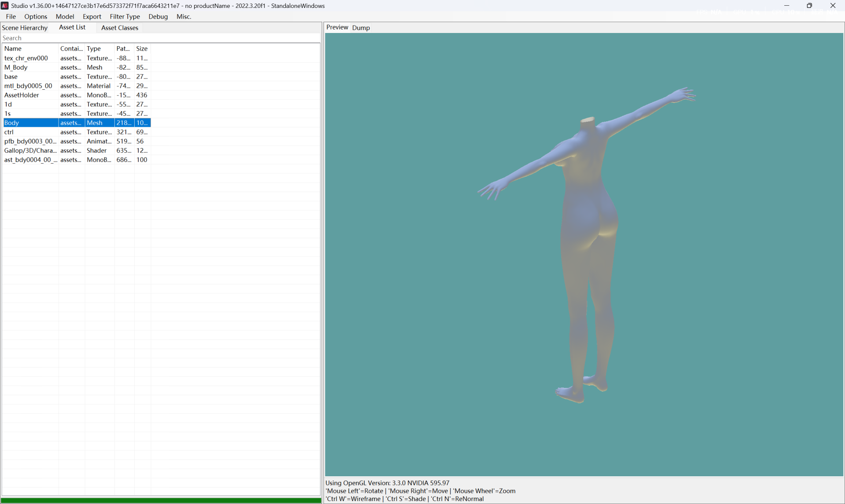
Task: Select the pfb_bdy0003_00 animator row
Action: [77, 141]
